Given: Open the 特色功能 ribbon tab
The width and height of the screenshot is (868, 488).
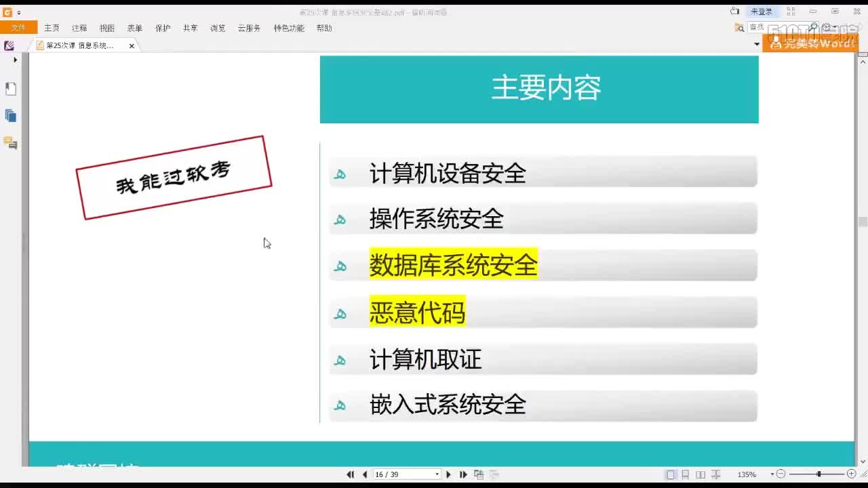Looking at the screenshot, I should 289,28.
